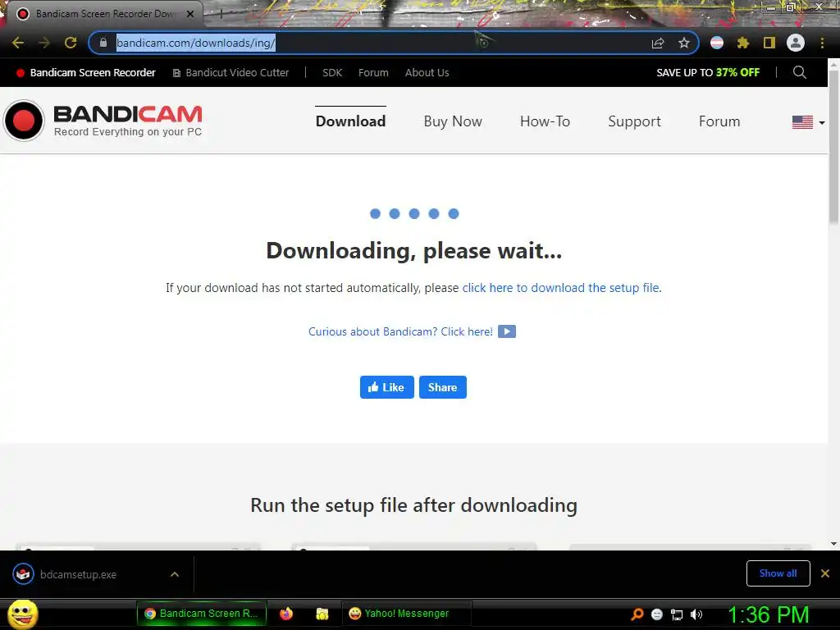840x630 pixels.
Task: Open the site search magnifier icon
Action: (x=799, y=72)
